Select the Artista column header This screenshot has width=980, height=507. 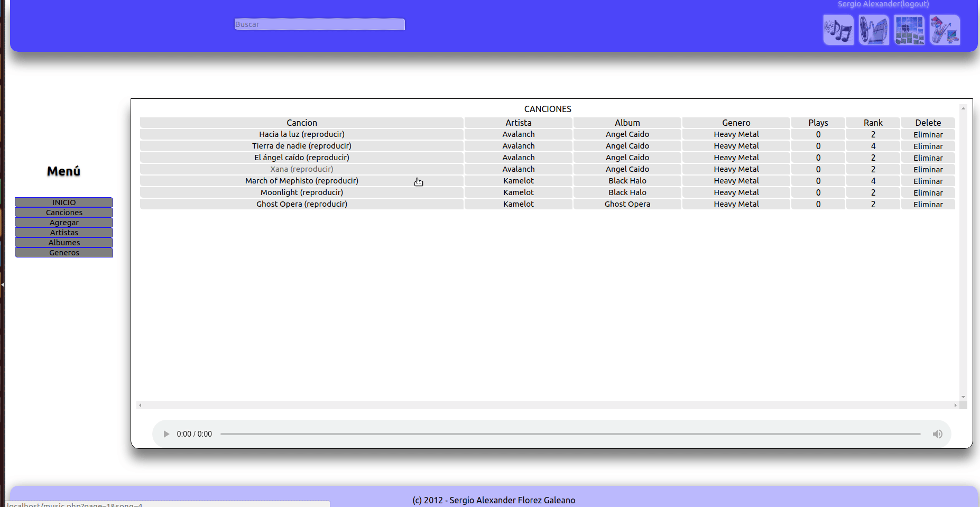(x=518, y=122)
